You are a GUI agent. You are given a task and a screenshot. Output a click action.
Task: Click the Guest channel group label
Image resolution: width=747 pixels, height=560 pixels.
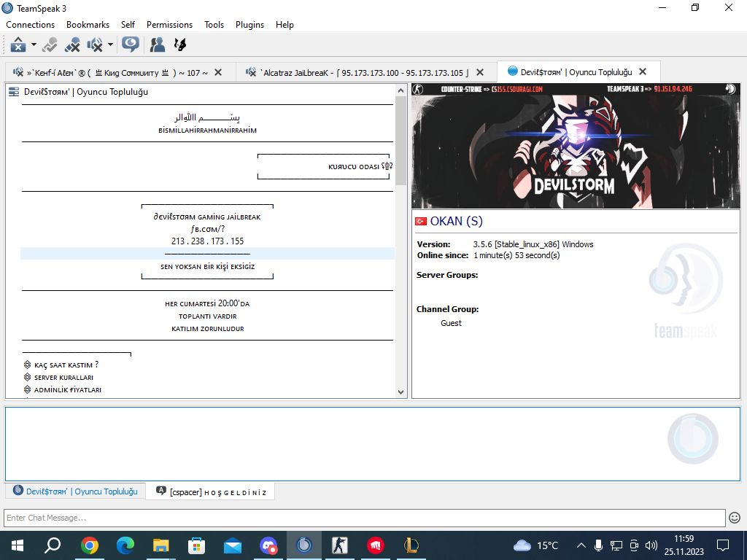tap(451, 323)
